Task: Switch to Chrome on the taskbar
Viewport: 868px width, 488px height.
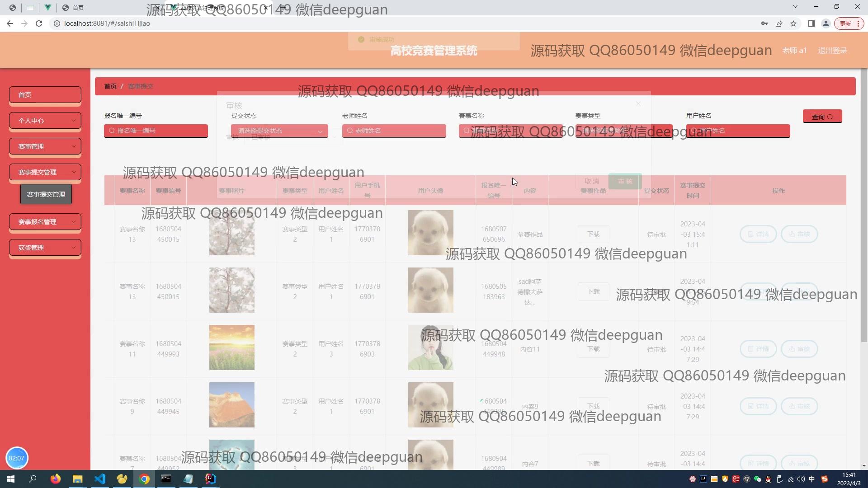Action: [144, 479]
